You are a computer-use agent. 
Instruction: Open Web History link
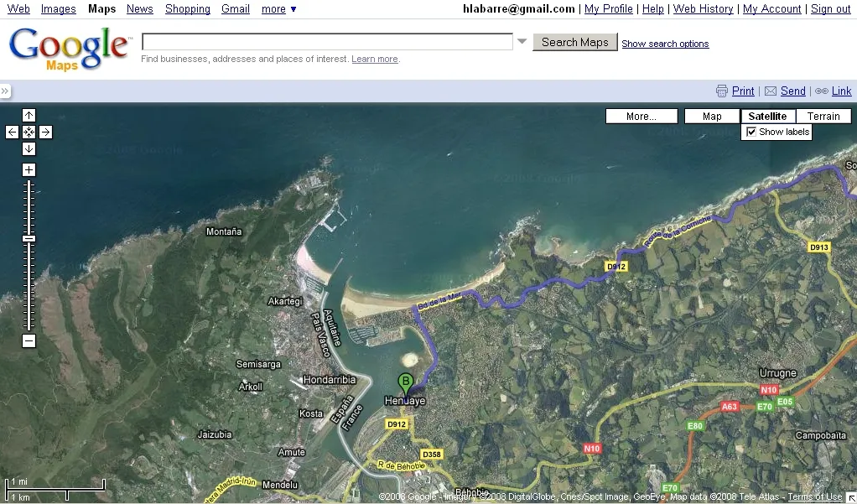click(x=703, y=8)
